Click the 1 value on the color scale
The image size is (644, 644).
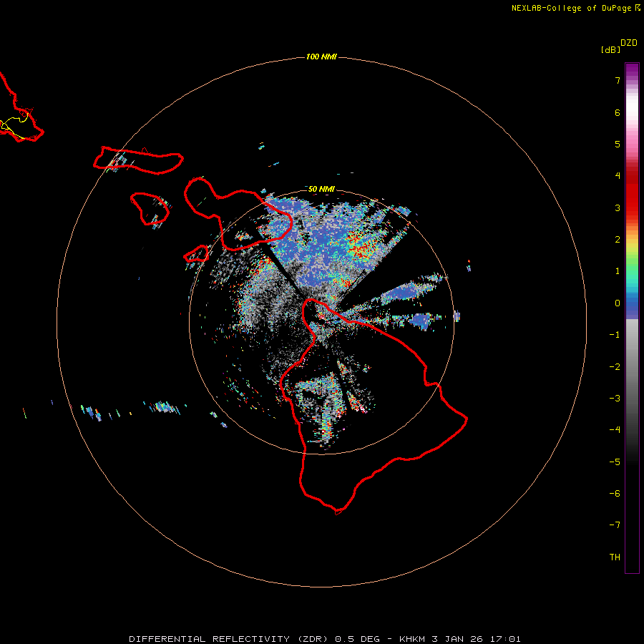(x=618, y=271)
